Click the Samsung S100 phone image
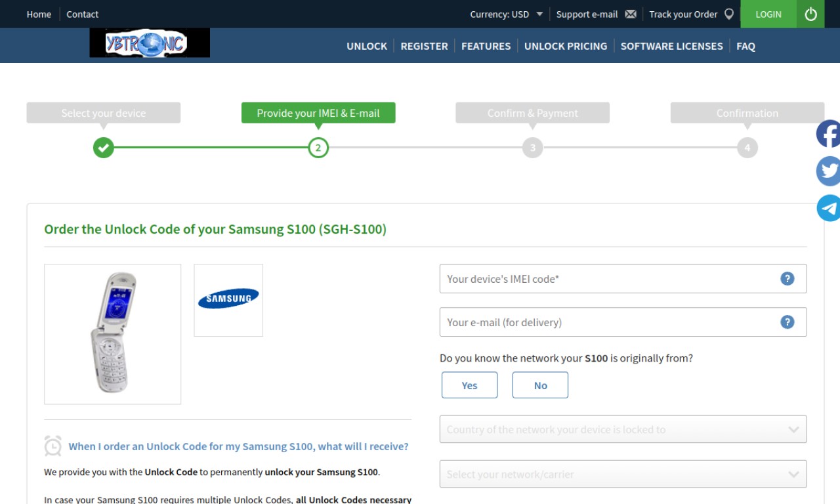Viewport: 840px width, 504px height. tap(112, 334)
